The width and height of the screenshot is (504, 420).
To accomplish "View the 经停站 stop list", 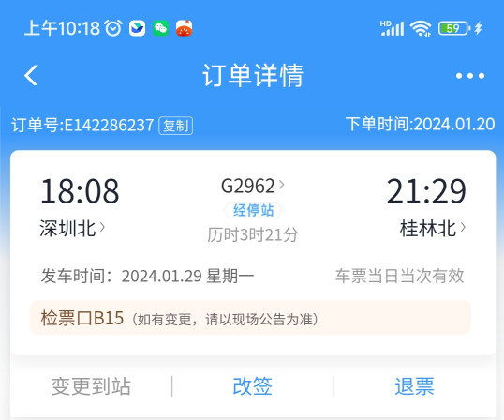I will pyautogui.click(x=253, y=210).
